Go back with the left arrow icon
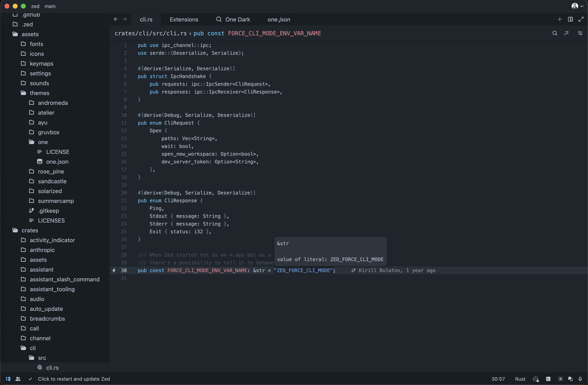The height and width of the screenshot is (385, 588). pyautogui.click(x=116, y=19)
